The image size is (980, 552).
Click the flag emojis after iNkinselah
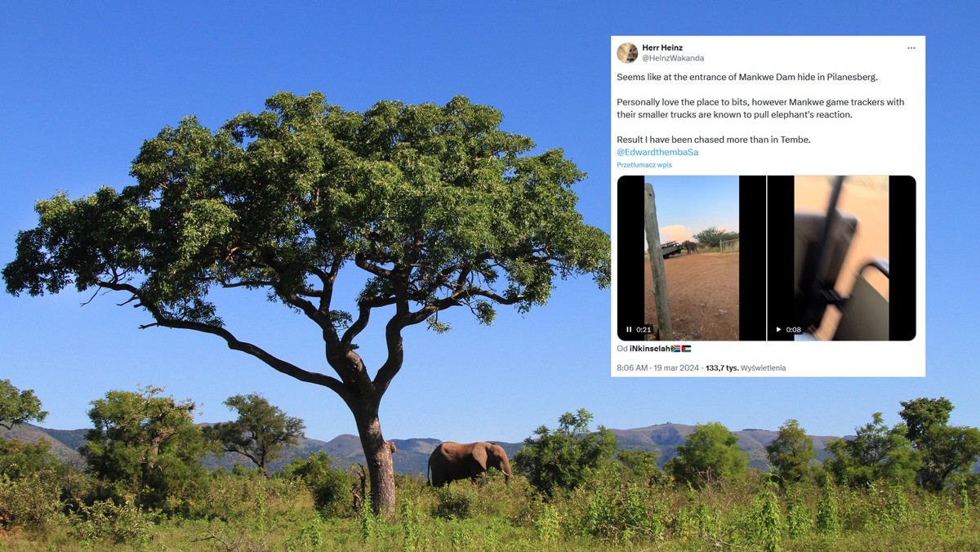point(681,349)
